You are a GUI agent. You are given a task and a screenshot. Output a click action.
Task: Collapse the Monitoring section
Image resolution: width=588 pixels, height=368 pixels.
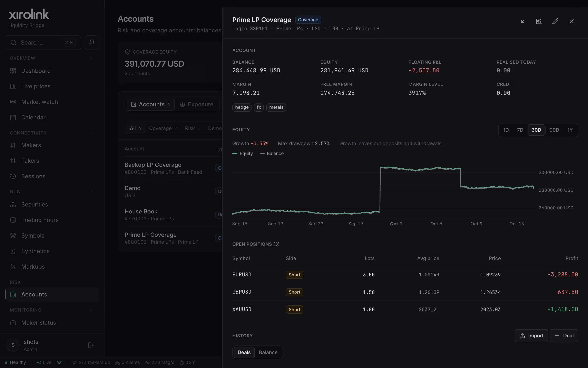point(92,310)
